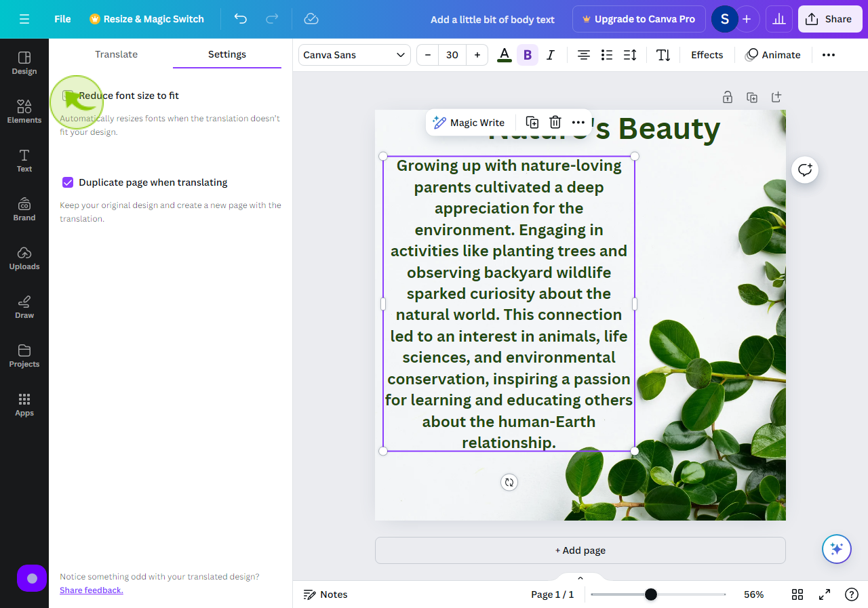This screenshot has height=608, width=868.
Task: Open the Share feedback link
Action: pyautogui.click(x=92, y=590)
